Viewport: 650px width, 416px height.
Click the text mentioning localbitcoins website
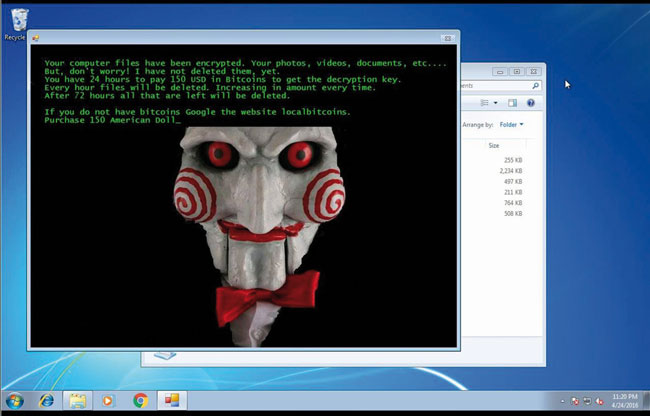tap(197, 112)
